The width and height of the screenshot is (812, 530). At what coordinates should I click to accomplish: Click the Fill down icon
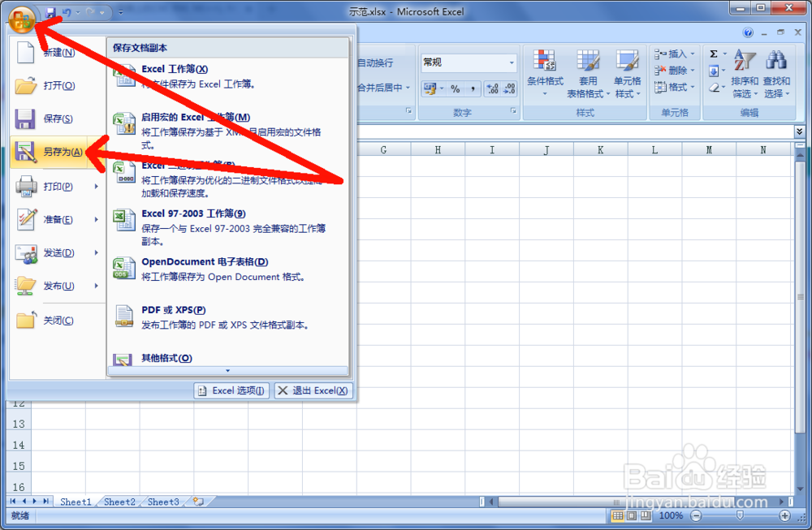[714, 71]
